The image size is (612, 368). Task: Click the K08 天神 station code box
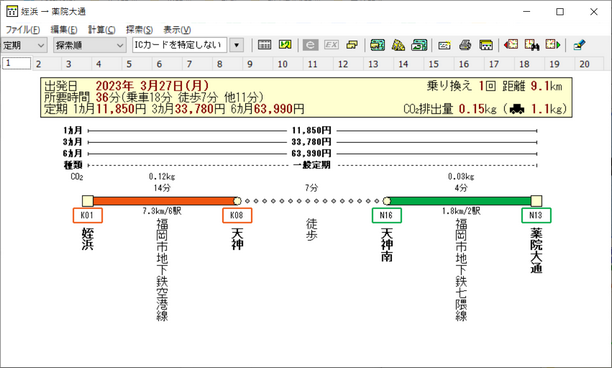pyautogui.click(x=237, y=215)
